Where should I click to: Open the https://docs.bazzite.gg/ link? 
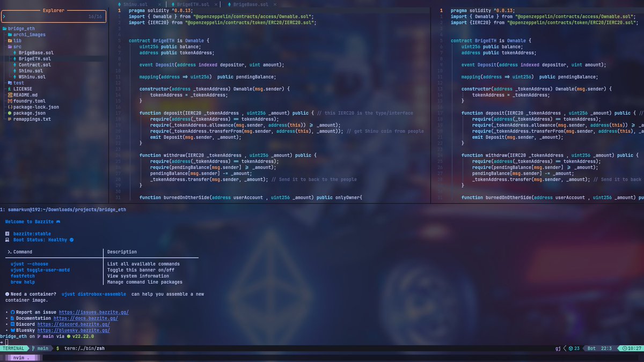click(x=85, y=318)
